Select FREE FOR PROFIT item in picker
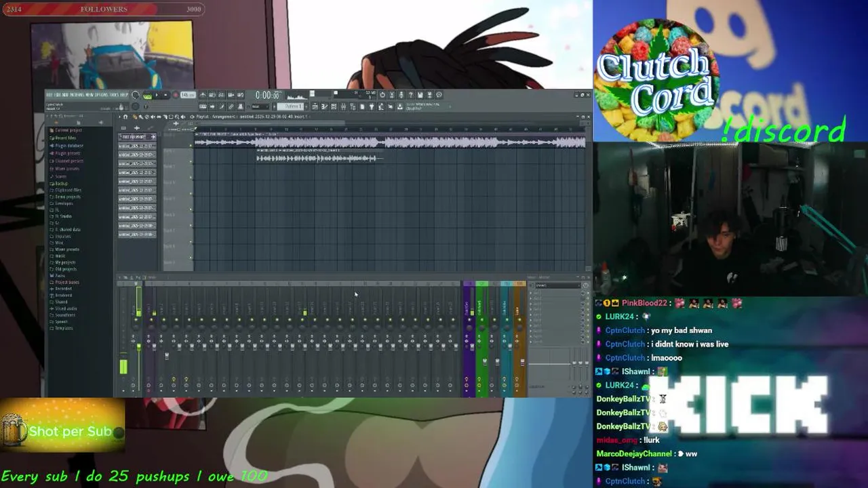Viewport: 868px width, 488px height. tap(137, 137)
